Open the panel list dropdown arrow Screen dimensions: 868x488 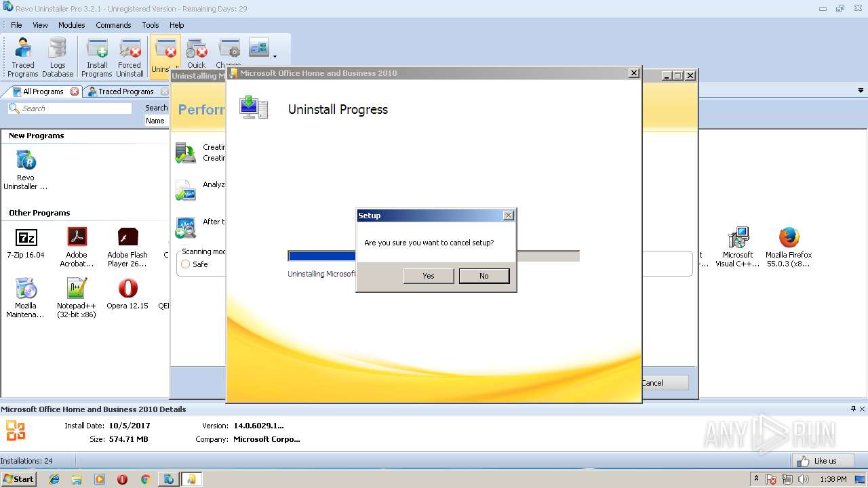coord(861,91)
